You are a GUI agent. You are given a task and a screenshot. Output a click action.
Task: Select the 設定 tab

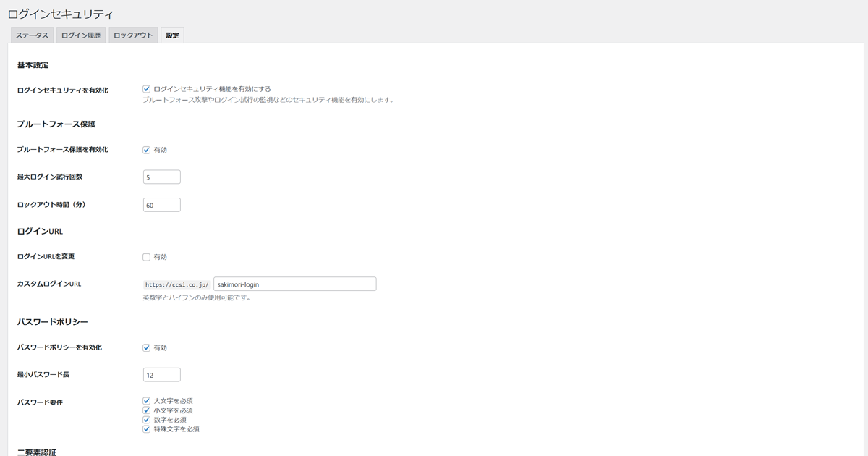coord(172,35)
